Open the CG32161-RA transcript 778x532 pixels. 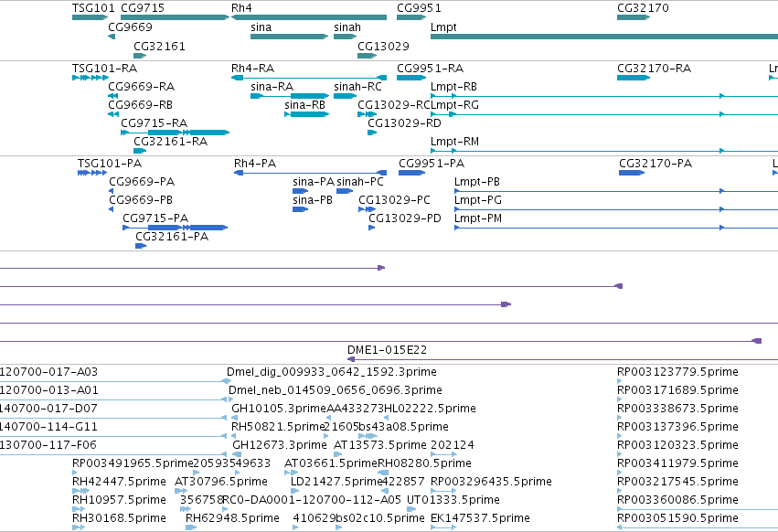[140, 152]
